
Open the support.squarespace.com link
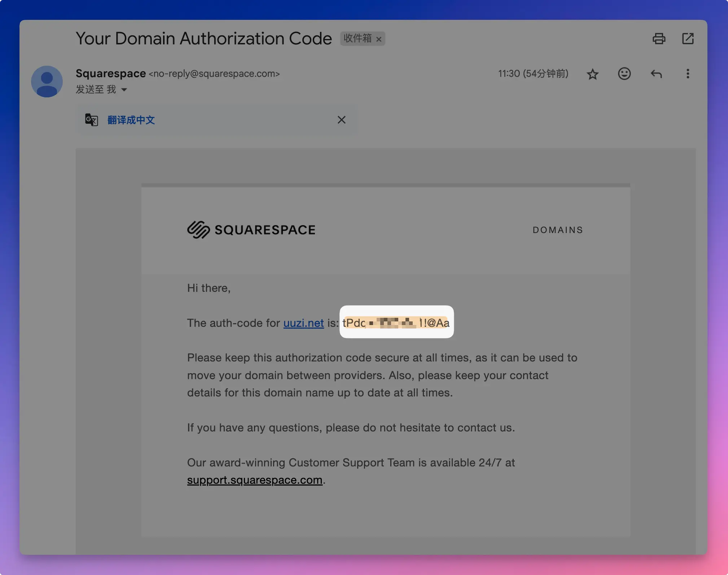(255, 480)
